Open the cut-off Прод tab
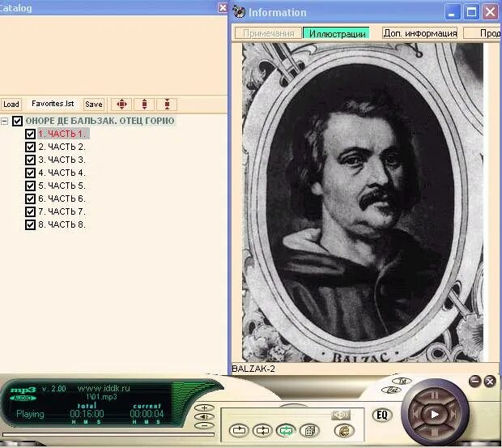502x448 pixels. pyautogui.click(x=483, y=33)
